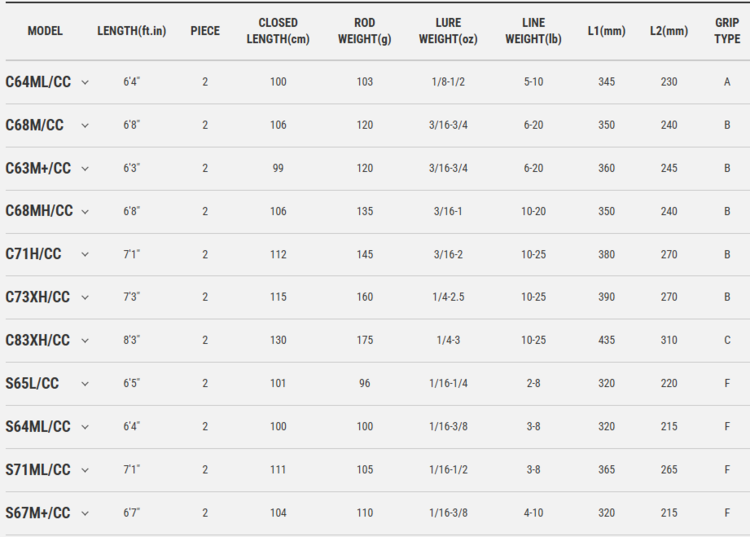Viewport: 750px width, 537px height.
Task: Expand the S64ML/CC row chevron
Action: pyautogui.click(x=85, y=427)
